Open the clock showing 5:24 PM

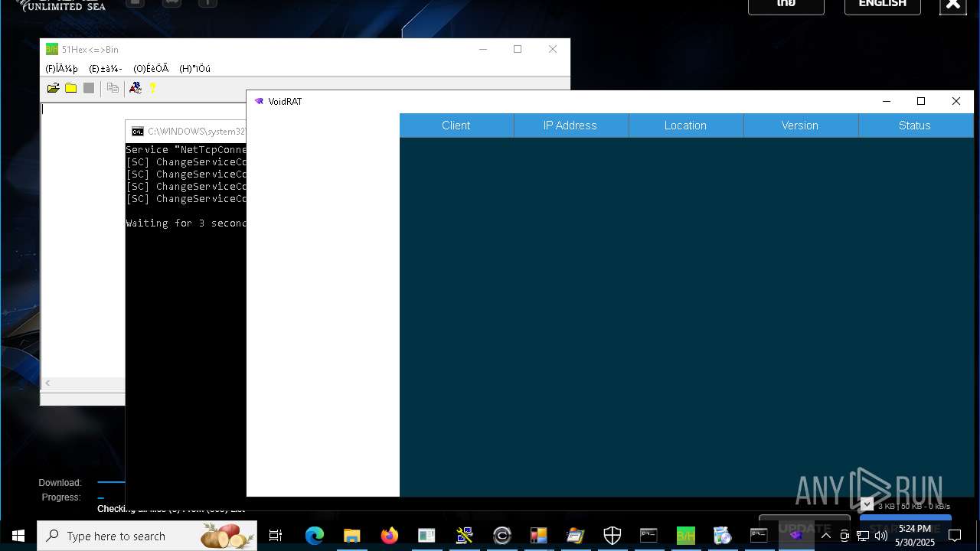point(915,536)
